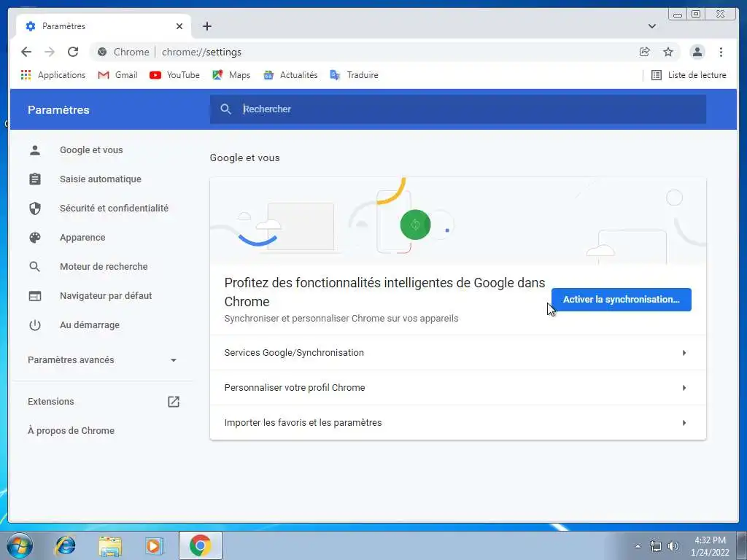The image size is (747, 560).
Task: Open Importer les favoris et les paramètres
Action: [458, 422]
